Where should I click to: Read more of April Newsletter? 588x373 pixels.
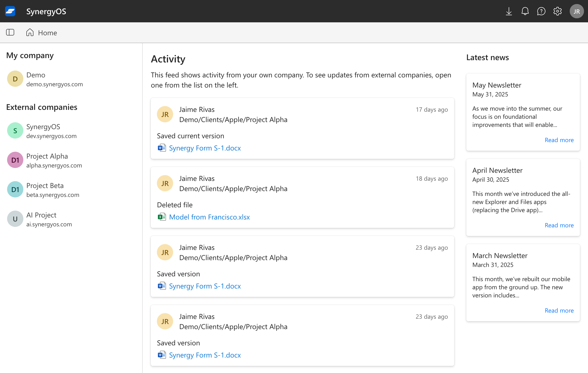point(559,225)
